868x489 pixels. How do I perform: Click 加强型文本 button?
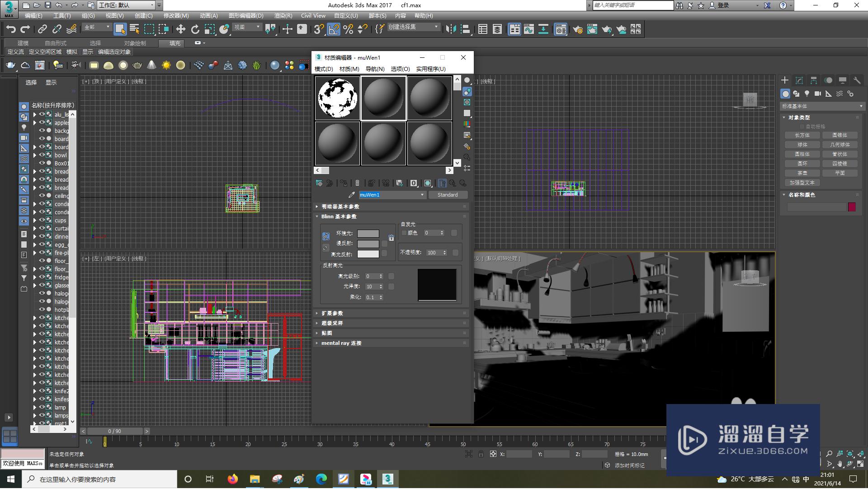802,183
